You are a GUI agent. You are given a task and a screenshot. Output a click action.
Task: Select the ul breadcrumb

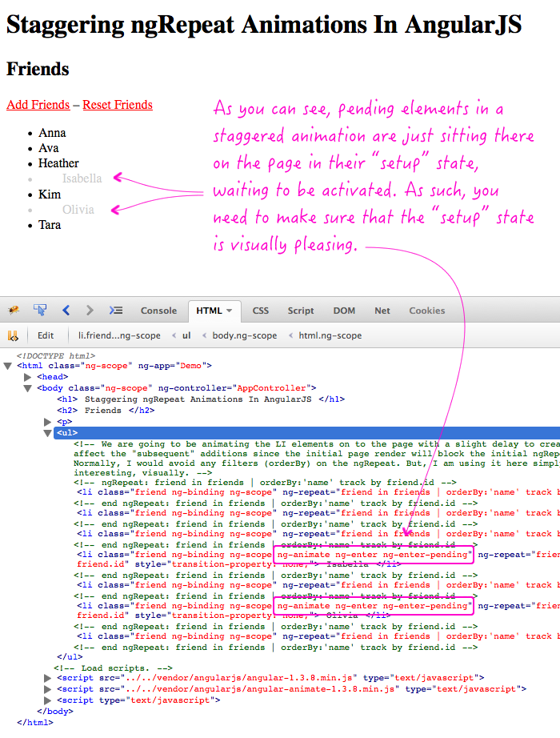point(186,335)
